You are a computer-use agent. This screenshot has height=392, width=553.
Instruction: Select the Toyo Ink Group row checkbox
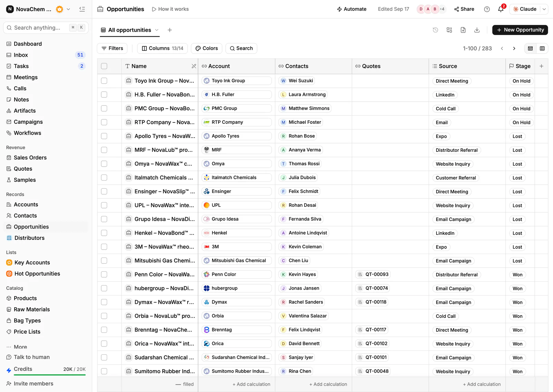(104, 81)
